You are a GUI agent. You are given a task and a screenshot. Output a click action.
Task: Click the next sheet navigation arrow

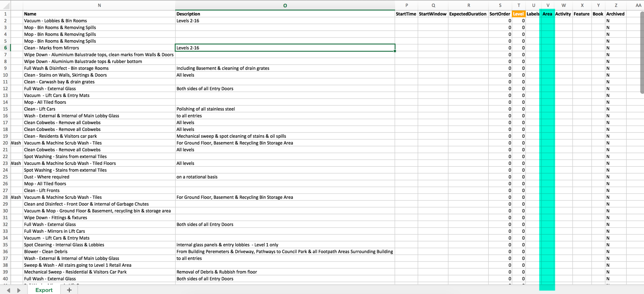pyautogui.click(x=19, y=290)
